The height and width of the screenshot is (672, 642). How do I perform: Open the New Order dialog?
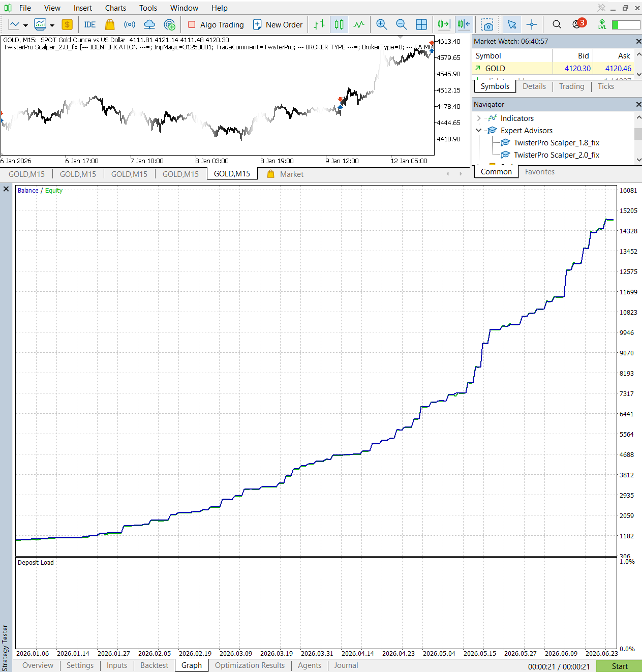coord(278,24)
